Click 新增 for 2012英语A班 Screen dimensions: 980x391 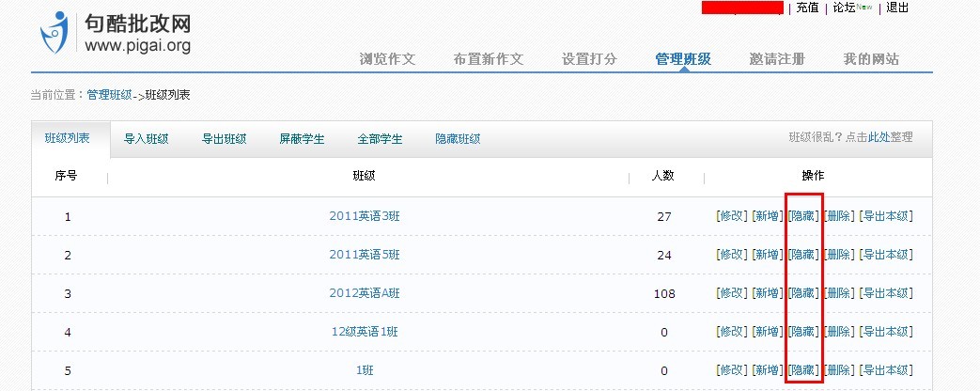coord(767,292)
